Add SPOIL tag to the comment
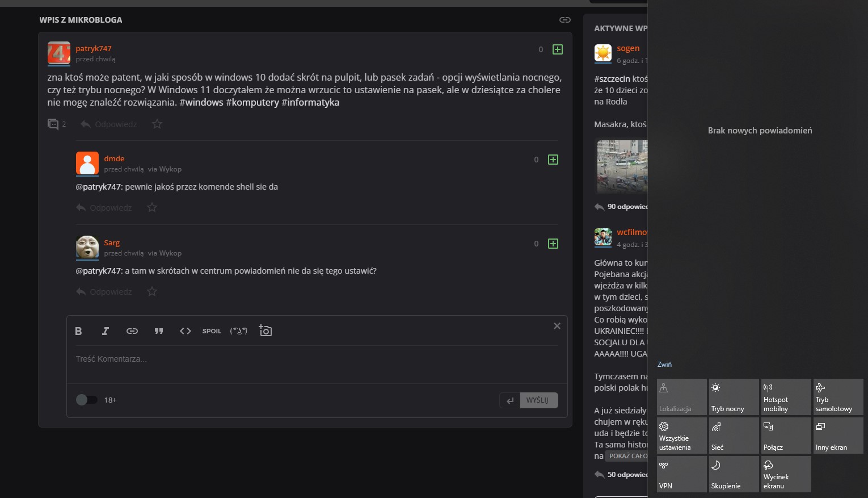This screenshot has width=868, height=498. coord(212,331)
